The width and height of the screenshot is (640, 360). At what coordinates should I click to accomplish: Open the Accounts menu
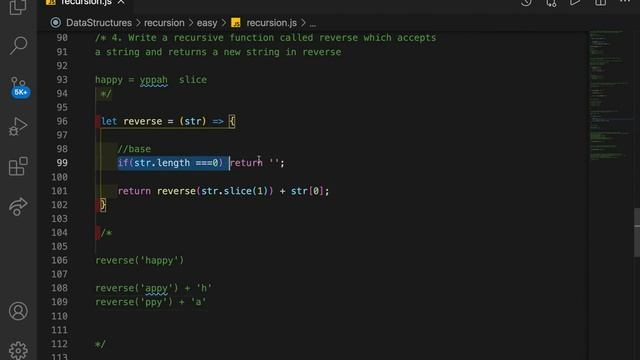click(x=18, y=311)
